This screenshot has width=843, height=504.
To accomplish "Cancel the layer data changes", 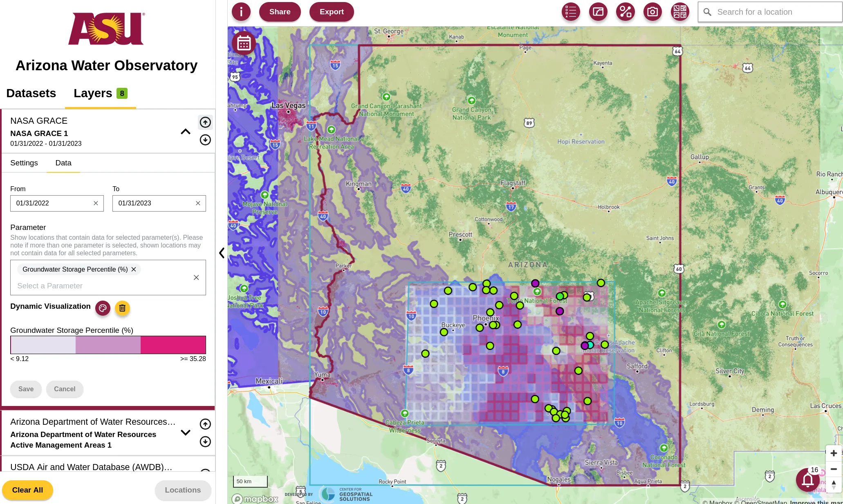I will click(65, 389).
